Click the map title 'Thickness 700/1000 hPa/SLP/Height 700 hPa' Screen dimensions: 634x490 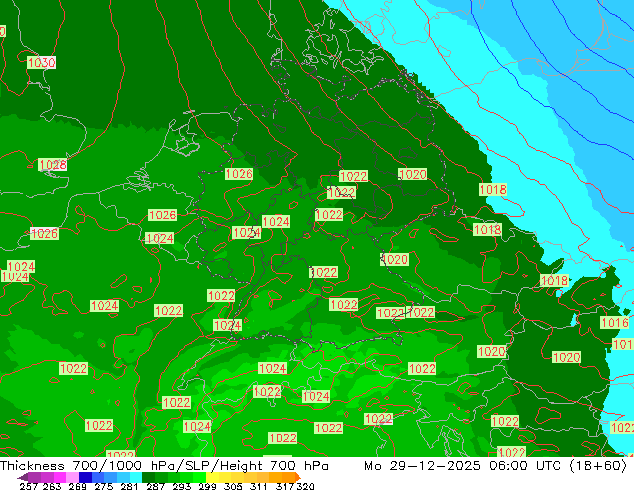(x=164, y=466)
